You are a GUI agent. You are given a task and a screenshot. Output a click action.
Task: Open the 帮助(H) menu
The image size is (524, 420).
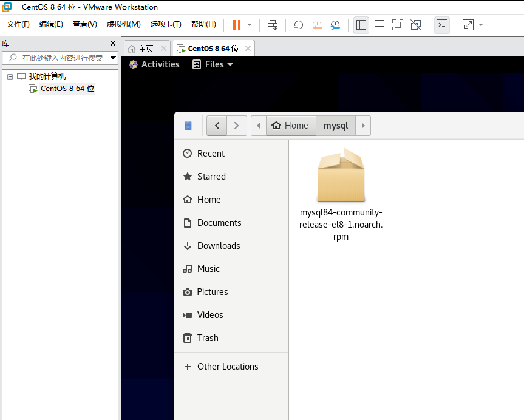203,24
